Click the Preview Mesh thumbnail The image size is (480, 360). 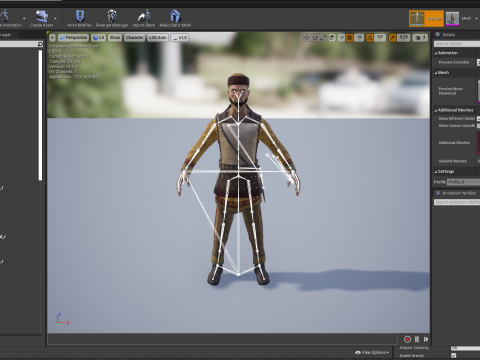479,91
